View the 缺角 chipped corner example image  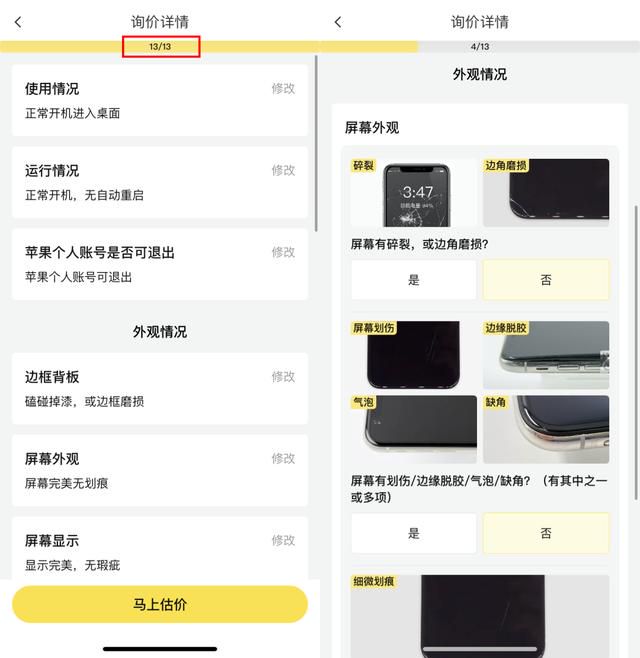coord(546,429)
